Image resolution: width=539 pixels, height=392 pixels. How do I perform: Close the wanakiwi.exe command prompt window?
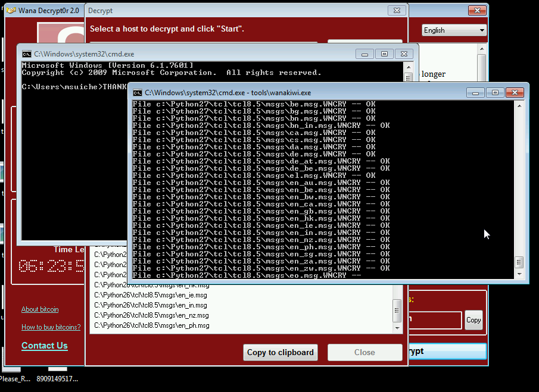[515, 93]
